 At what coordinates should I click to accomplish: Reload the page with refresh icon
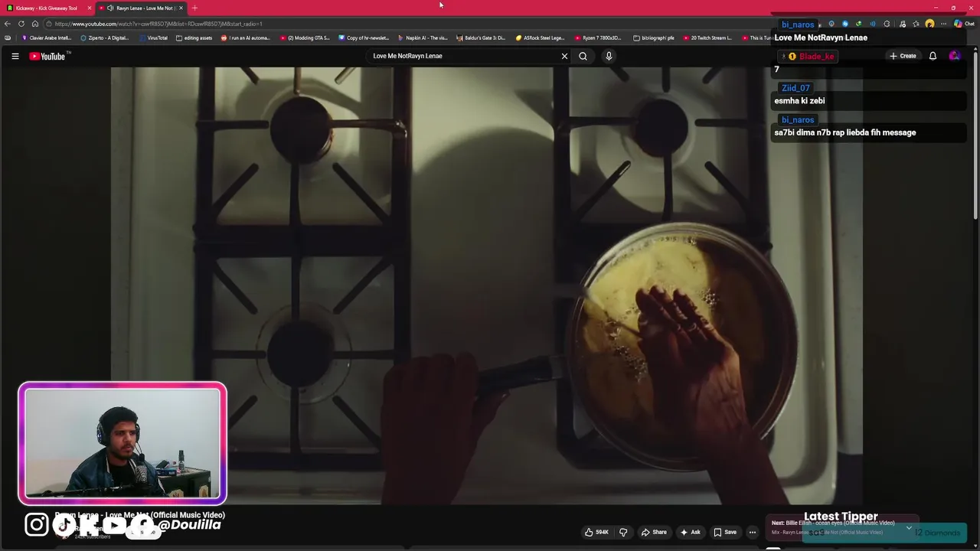(x=21, y=24)
